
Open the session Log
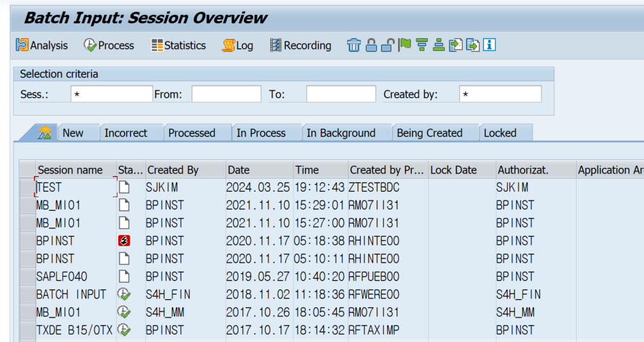[x=237, y=46]
